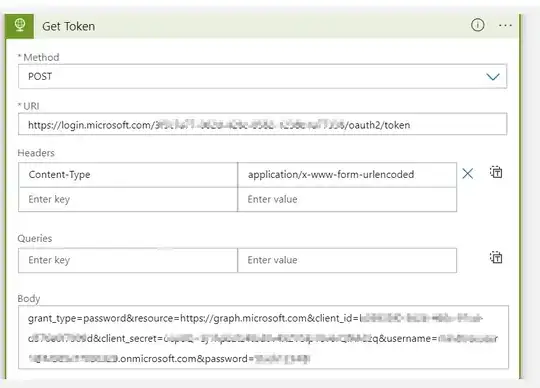This screenshot has height=388, width=540.
Task: Click the Headers label
Action: click(x=36, y=153)
